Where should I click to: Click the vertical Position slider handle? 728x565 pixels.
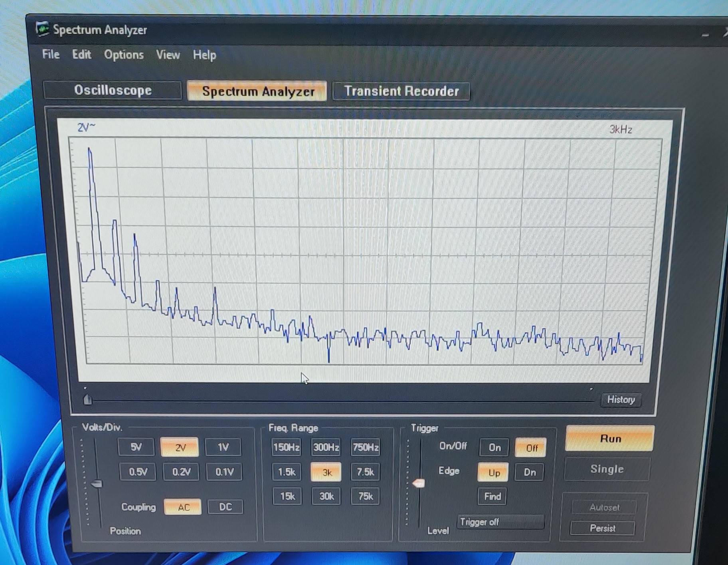[97, 484]
